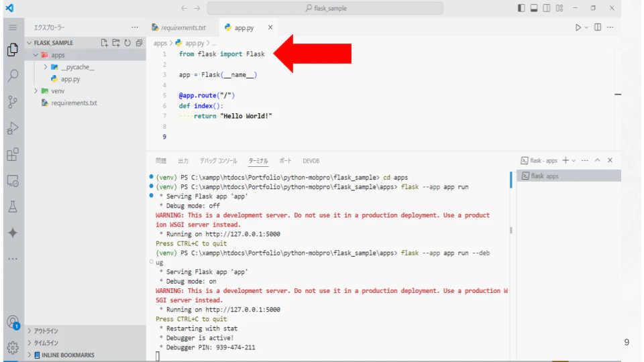This screenshot has width=644, height=362.
Task: Maximize the panel with the up chevron
Action: click(598, 160)
